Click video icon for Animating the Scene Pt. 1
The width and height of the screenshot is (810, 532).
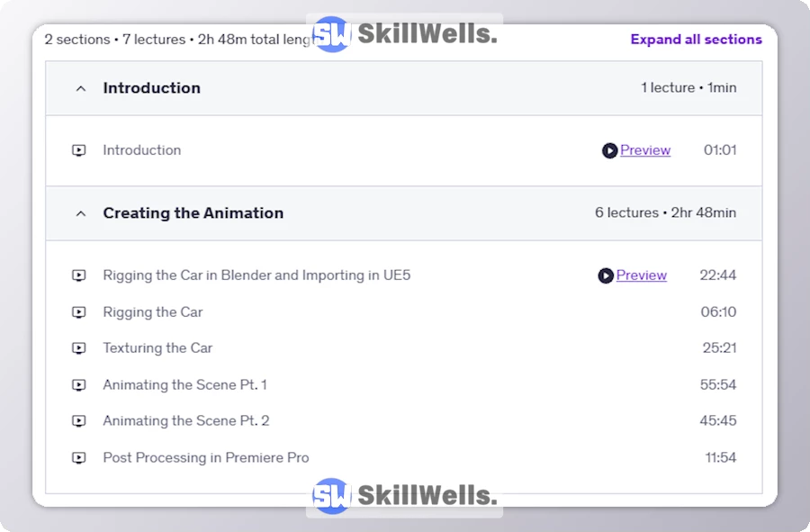click(79, 385)
